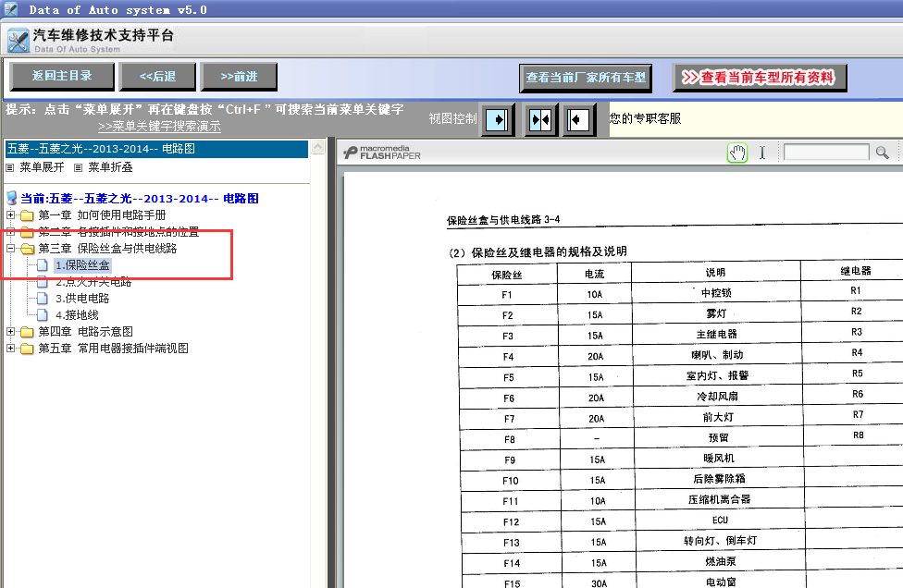The image size is (903, 588).
Task: Click the 冷却风扇 cell
Action: pyautogui.click(x=718, y=397)
